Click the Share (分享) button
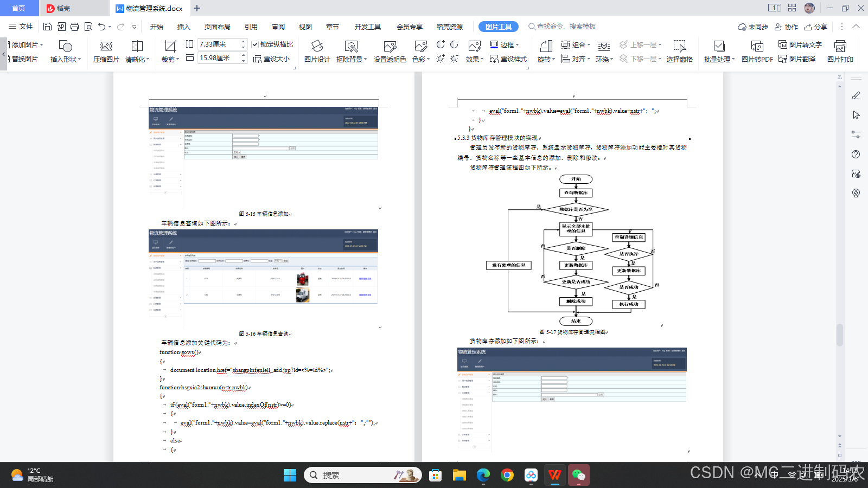This screenshot has width=868, height=488. (x=816, y=27)
